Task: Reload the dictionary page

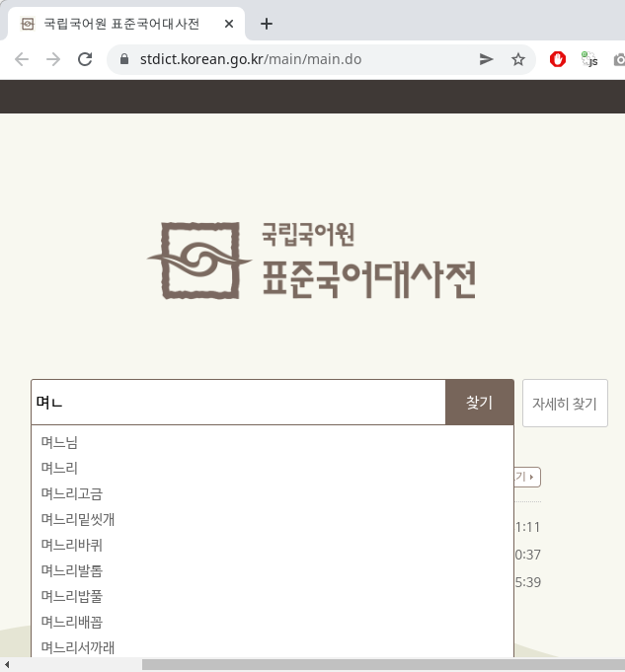Action: tap(85, 59)
